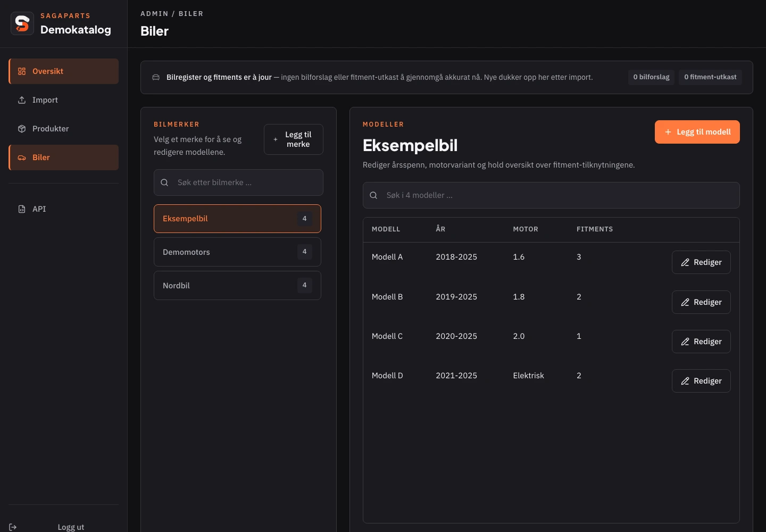This screenshot has width=766, height=532.
Task: Click the pencil icon for Modell B
Action: [x=685, y=302]
